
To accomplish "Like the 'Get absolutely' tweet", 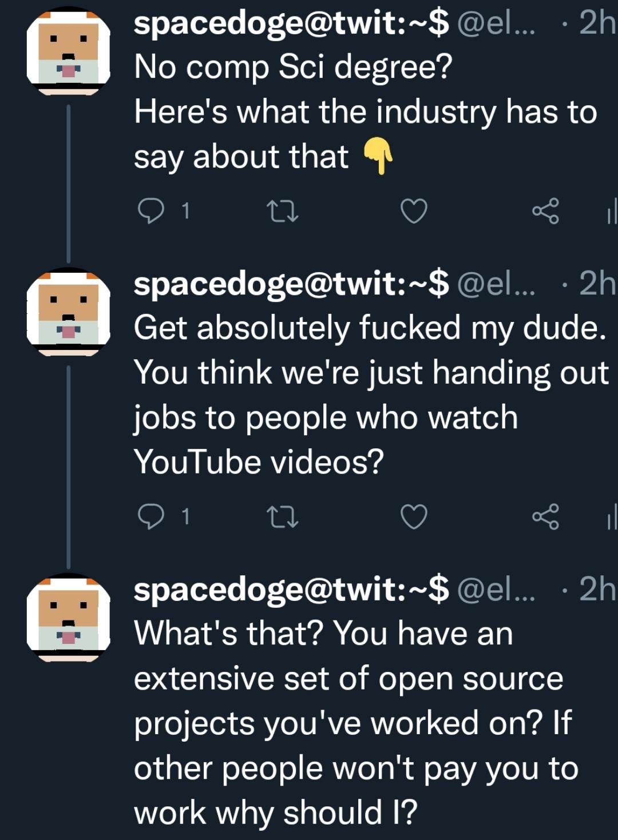I will click(414, 517).
